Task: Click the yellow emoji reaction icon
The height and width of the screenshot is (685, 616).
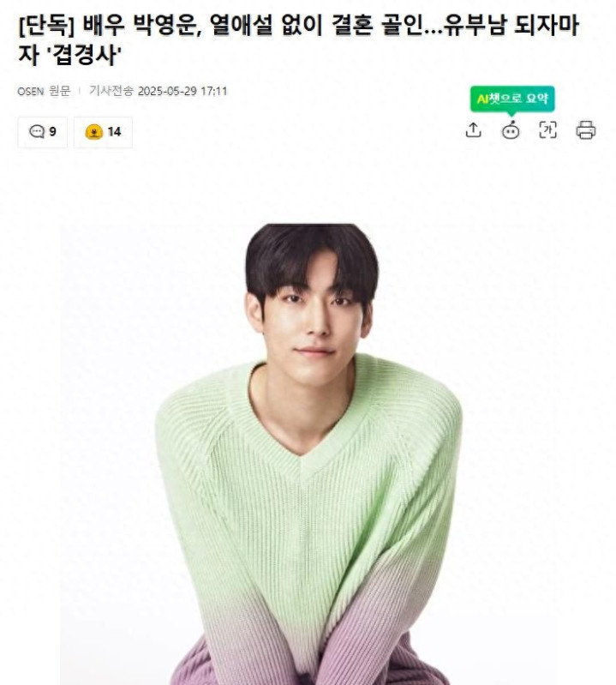Action: [94, 132]
